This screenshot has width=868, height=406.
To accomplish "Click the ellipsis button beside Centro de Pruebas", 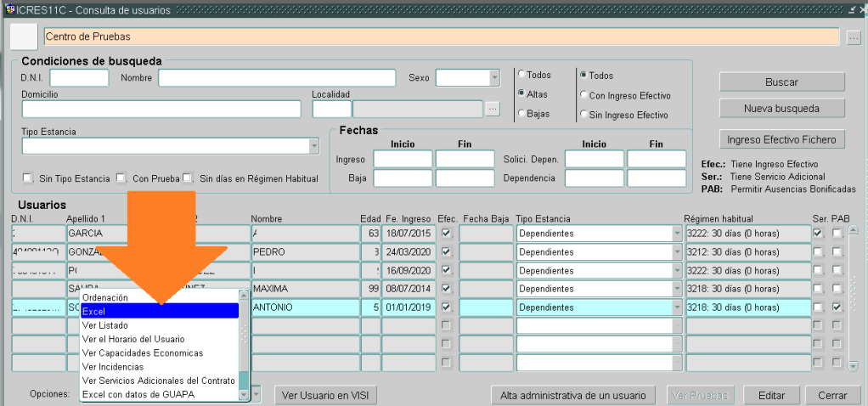I will click(x=854, y=37).
